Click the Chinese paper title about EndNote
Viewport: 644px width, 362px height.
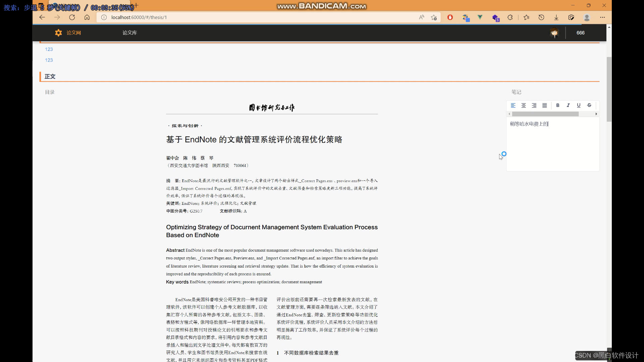(x=254, y=139)
